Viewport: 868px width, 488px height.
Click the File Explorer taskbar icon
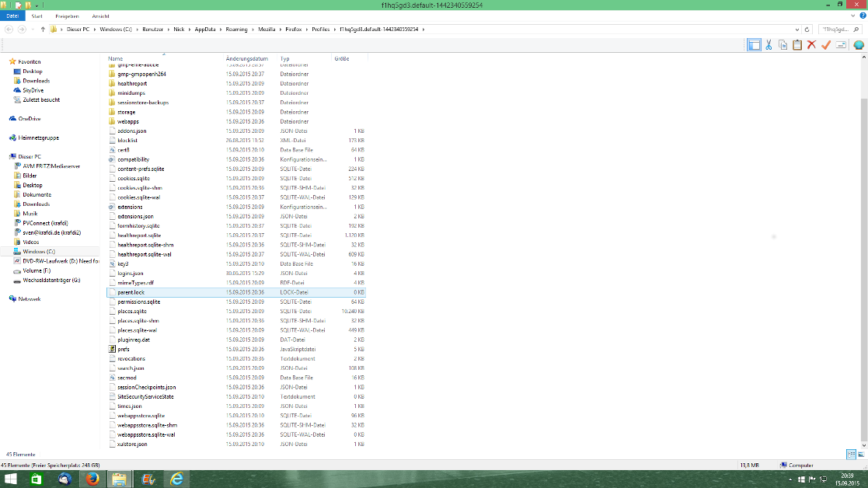120,479
